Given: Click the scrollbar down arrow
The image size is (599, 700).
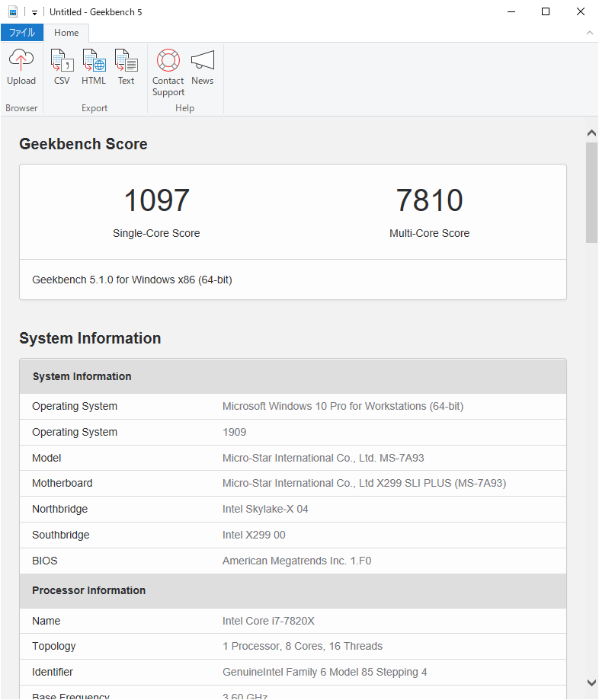Looking at the screenshot, I should 591,682.
